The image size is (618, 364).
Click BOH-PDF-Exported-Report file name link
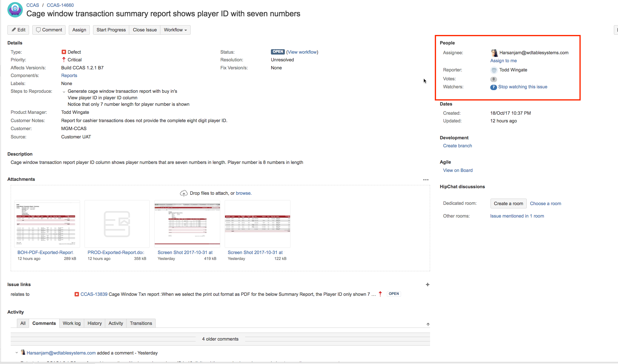[45, 253]
